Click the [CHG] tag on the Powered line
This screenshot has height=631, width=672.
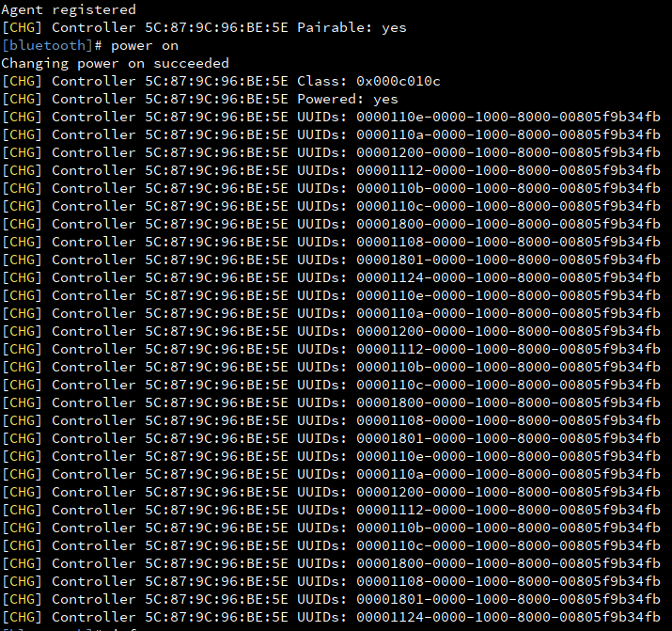(22, 99)
